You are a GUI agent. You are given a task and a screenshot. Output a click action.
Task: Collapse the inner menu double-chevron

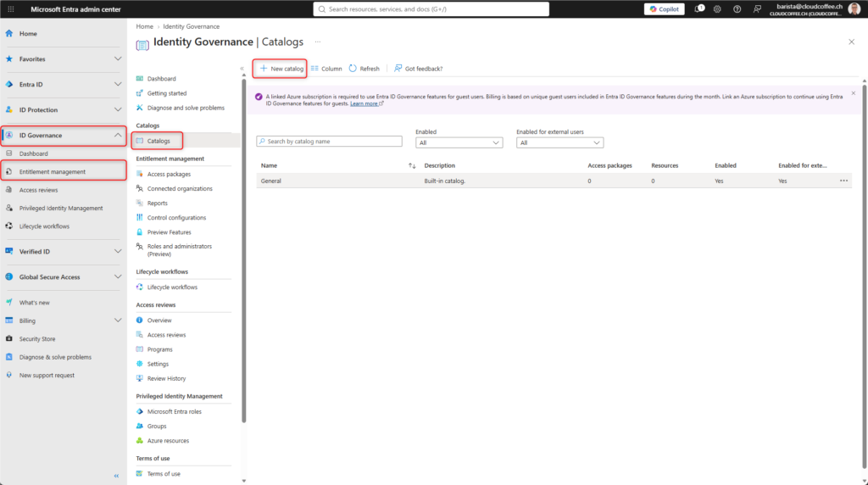point(242,69)
